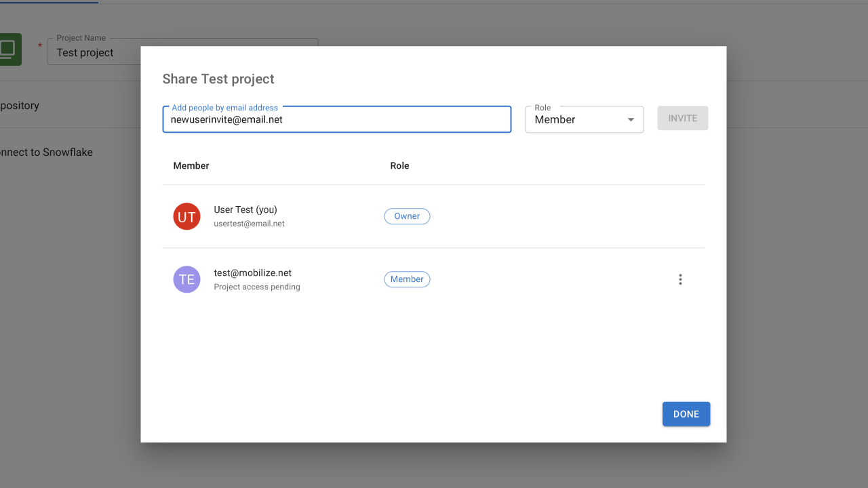Expand the Role dropdown arrow

(631, 120)
